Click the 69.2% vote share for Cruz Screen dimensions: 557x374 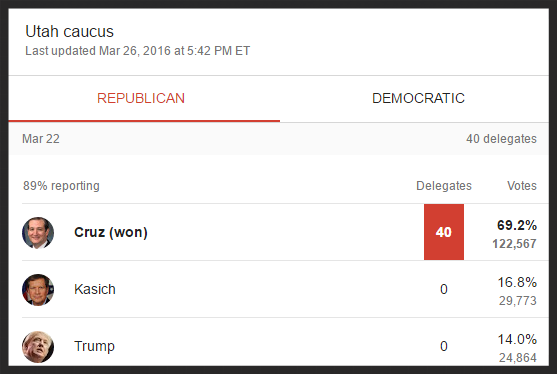click(x=517, y=225)
